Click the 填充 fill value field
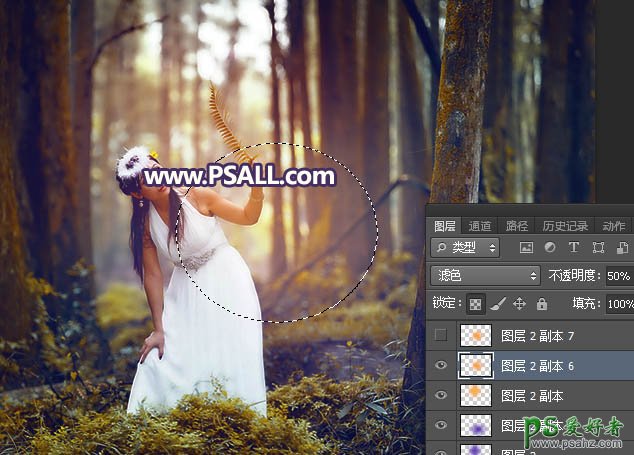The image size is (634, 455). [x=619, y=303]
